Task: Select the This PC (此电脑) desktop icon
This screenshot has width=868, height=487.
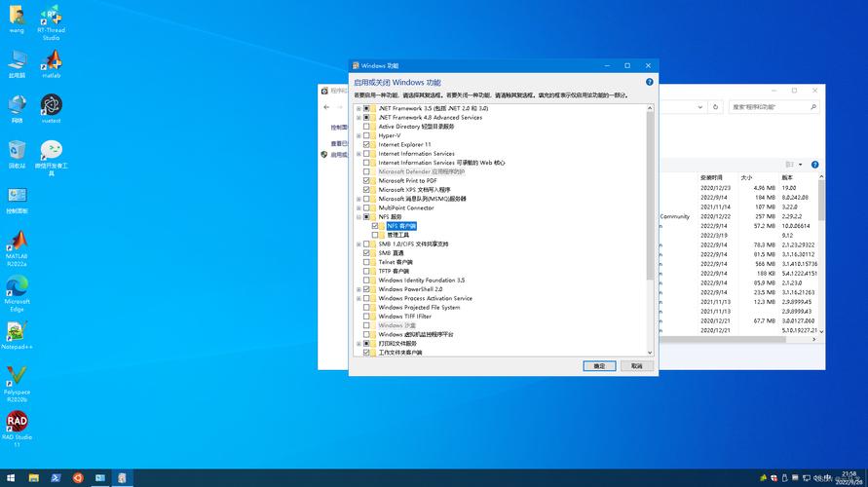Action: 17,63
